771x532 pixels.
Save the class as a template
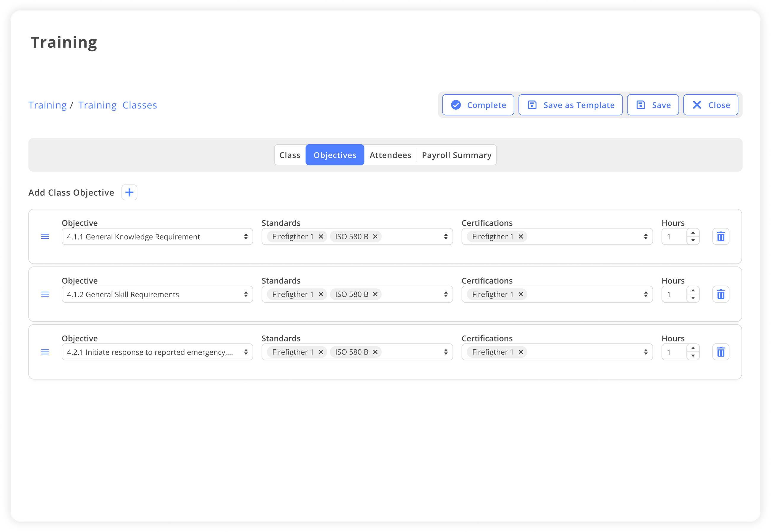[570, 105]
